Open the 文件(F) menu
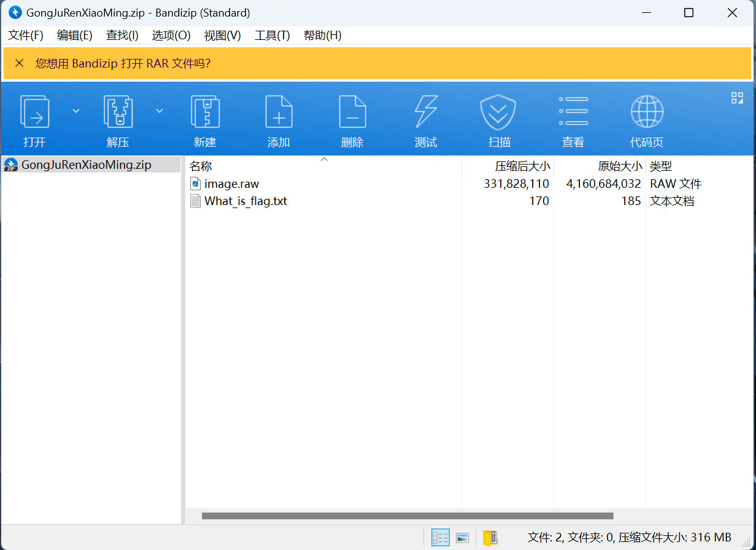This screenshot has width=756, height=550. pos(26,35)
